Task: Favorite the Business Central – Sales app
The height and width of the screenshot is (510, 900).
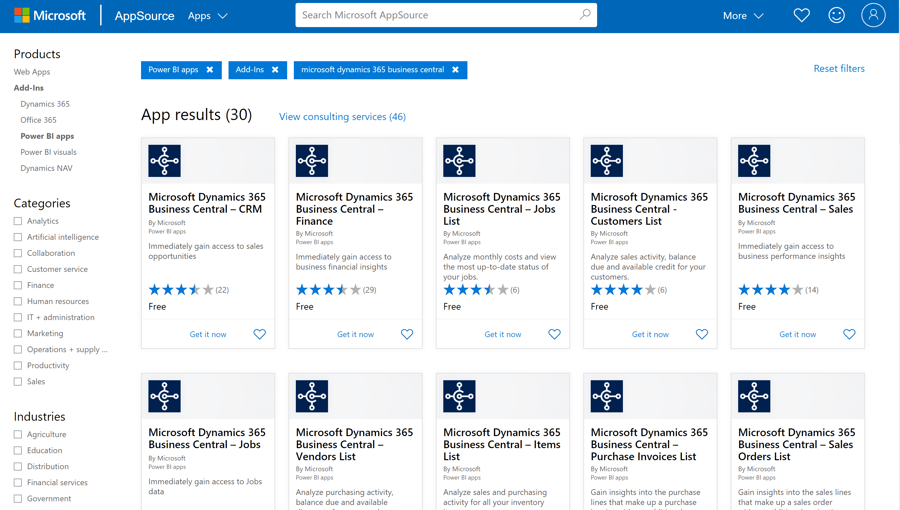Action: 849,334
